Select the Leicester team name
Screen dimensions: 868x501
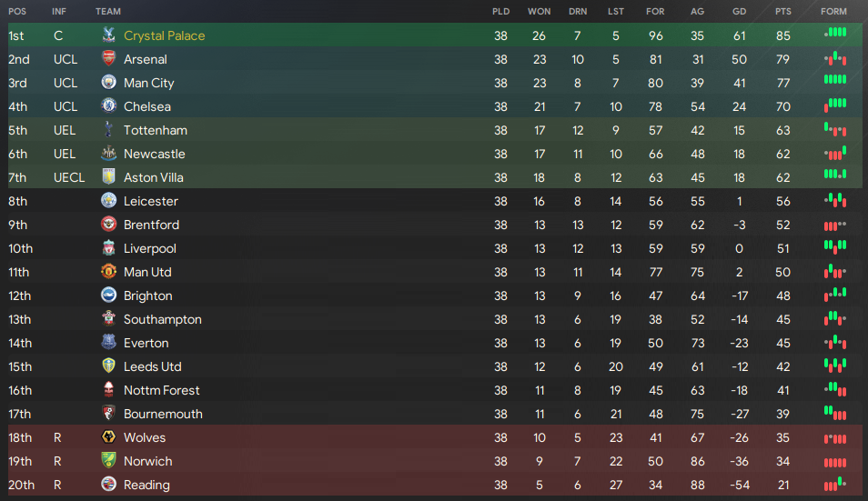tap(150, 201)
